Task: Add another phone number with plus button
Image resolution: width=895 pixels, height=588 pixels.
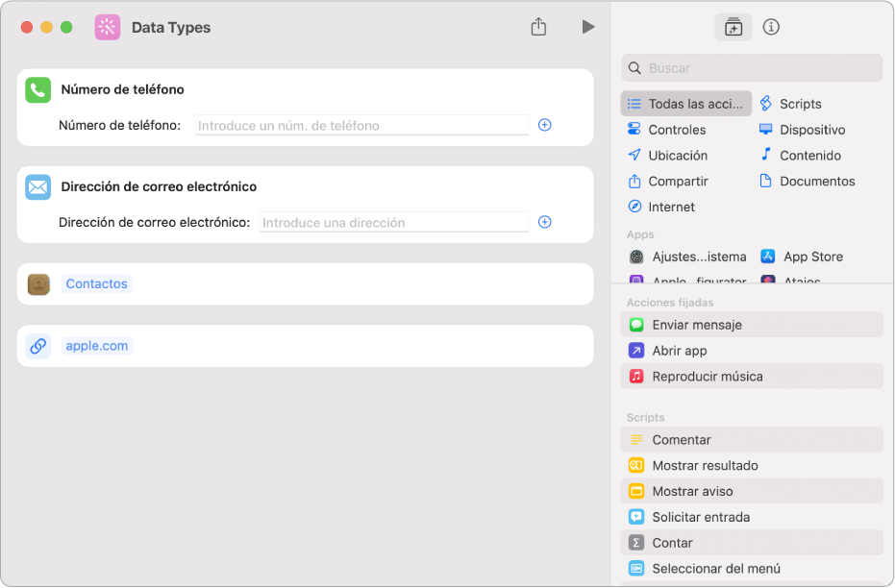Action: [544, 125]
